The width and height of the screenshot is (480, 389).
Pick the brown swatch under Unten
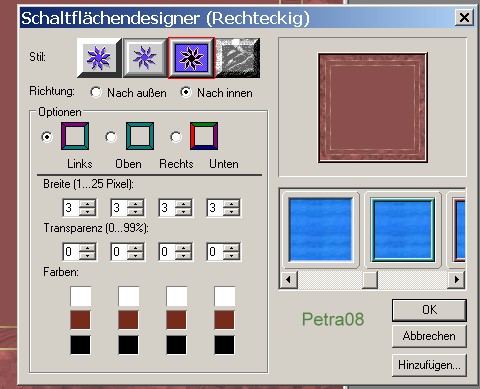[224, 320]
